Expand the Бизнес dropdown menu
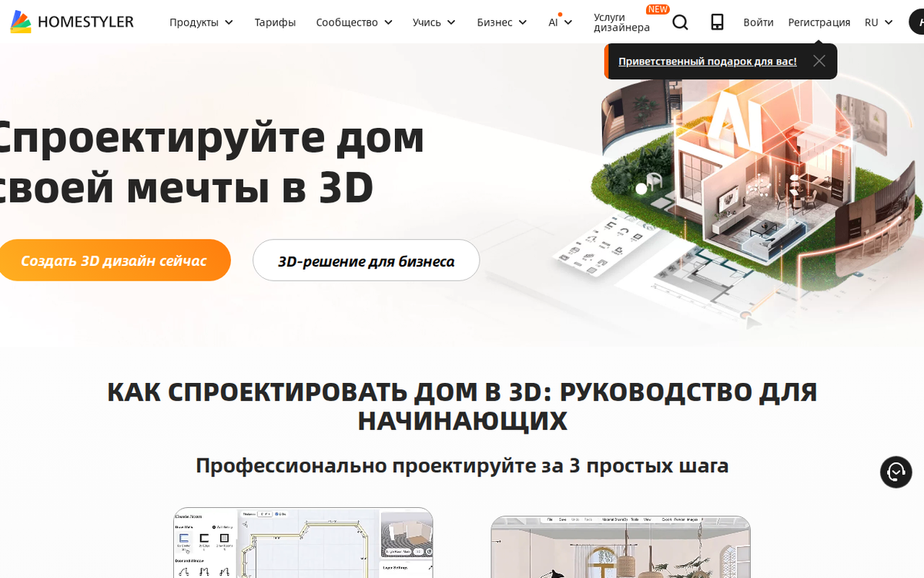Screen dimensions: 924x578 coord(502,22)
